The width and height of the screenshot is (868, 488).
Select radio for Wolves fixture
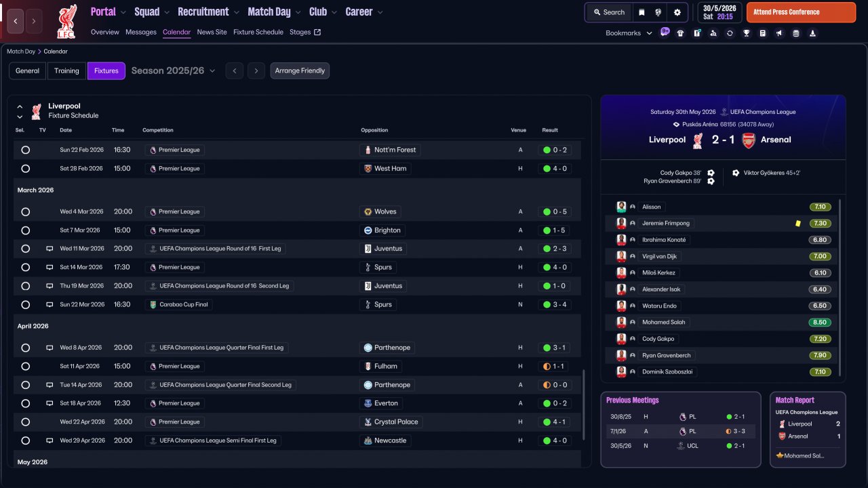pos(26,211)
